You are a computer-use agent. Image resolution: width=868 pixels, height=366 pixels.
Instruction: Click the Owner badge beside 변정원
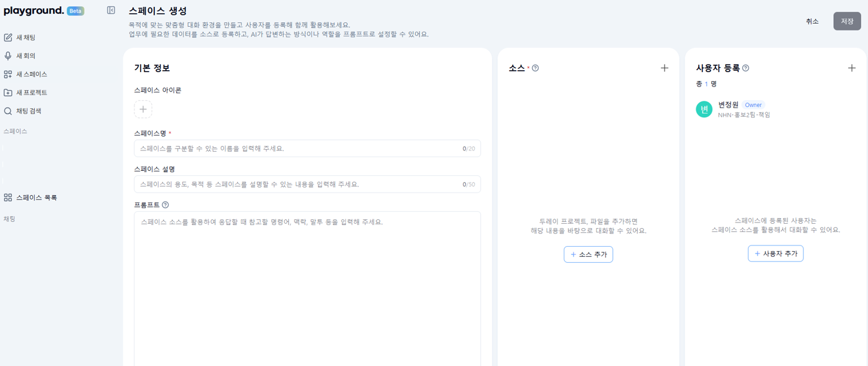click(754, 105)
